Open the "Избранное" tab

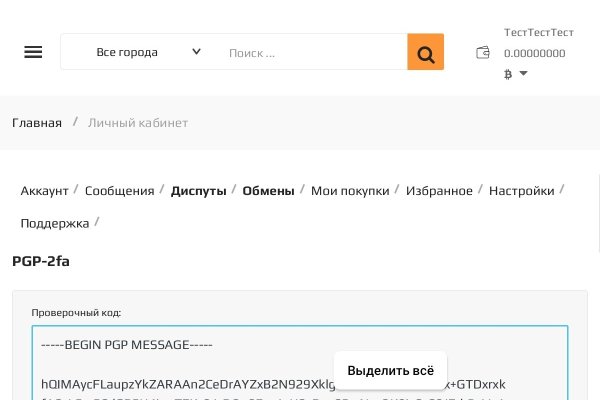439,190
